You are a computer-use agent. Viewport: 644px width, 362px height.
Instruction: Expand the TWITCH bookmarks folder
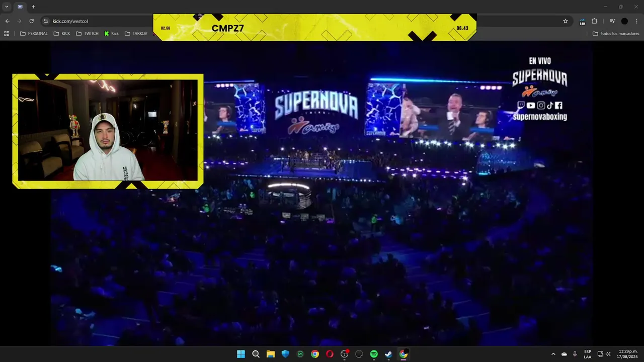click(x=87, y=34)
